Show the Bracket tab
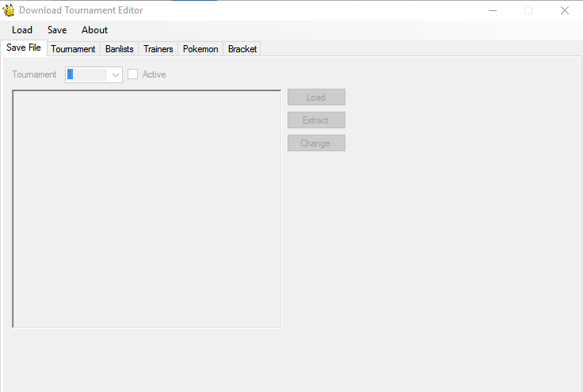The image size is (583, 392). coord(242,49)
